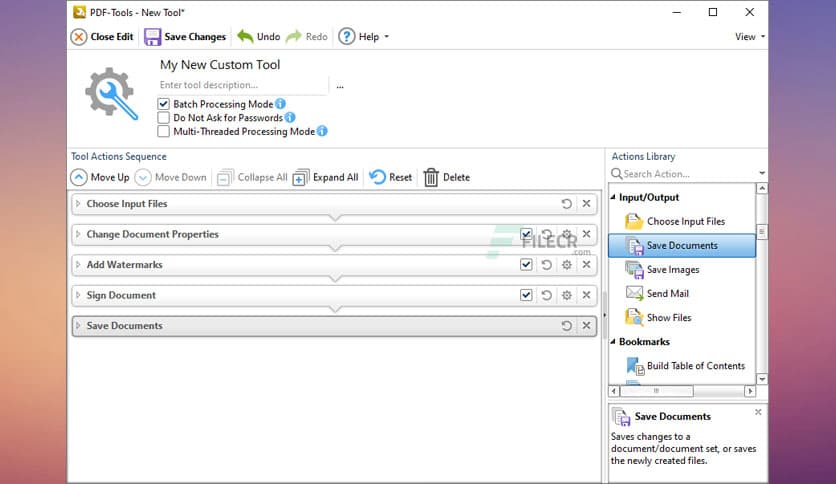
Task: Open the View dropdown menu
Action: [750, 37]
